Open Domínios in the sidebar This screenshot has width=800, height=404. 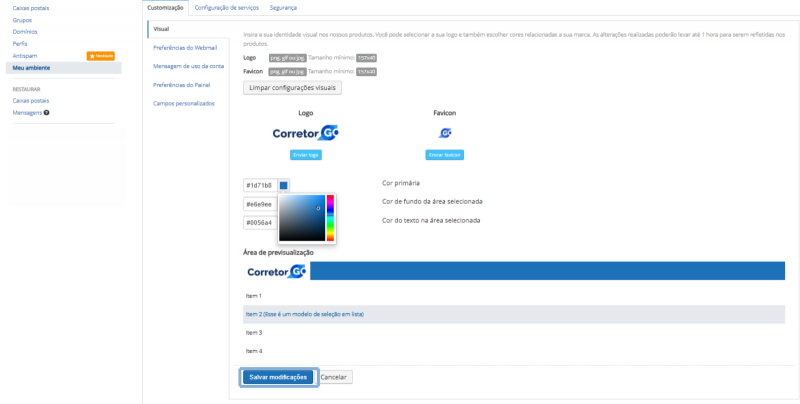25,32
